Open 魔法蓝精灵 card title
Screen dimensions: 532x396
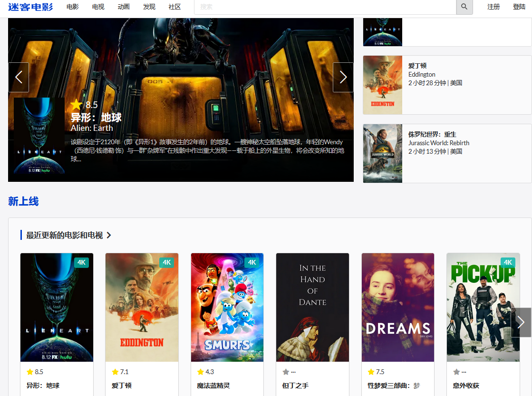(213, 386)
